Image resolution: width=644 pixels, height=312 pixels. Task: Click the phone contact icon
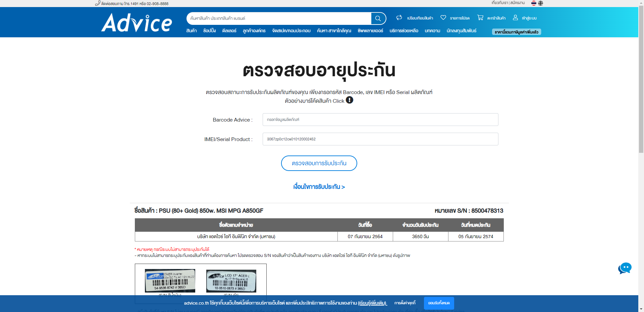click(98, 3)
